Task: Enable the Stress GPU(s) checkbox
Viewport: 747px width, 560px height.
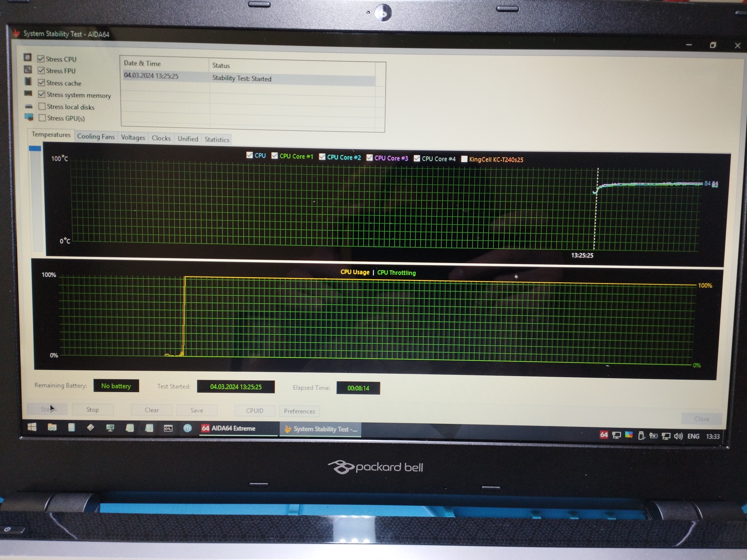Action: coord(42,118)
